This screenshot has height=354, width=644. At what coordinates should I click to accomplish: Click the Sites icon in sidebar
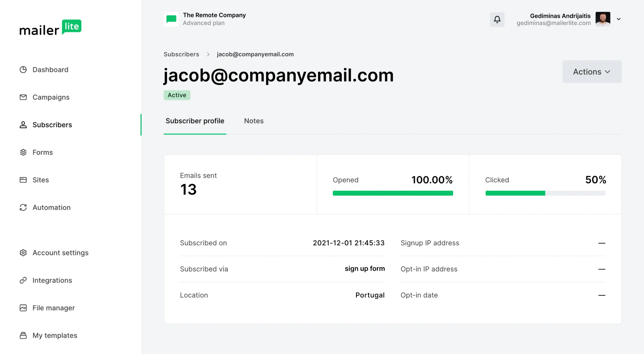tap(23, 180)
